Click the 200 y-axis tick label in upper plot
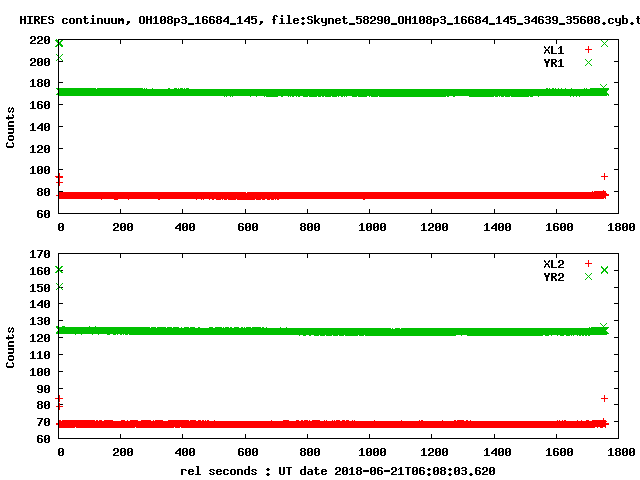The image size is (640, 480). pyautogui.click(x=40, y=62)
